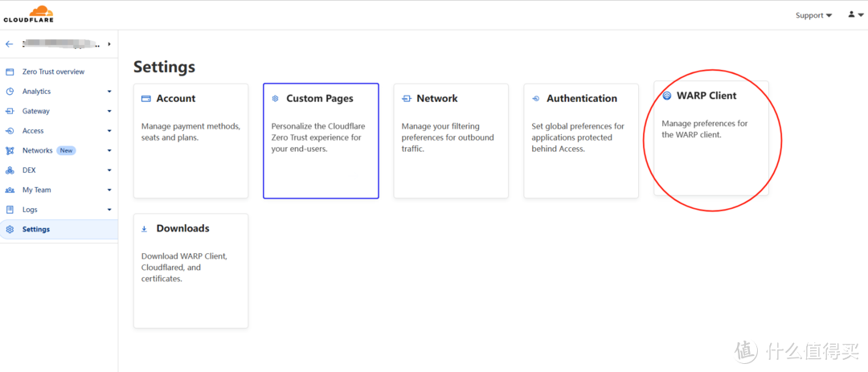Click the Access sidebar icon
Screen dimensions: 868x372
[x=10, y=131]
